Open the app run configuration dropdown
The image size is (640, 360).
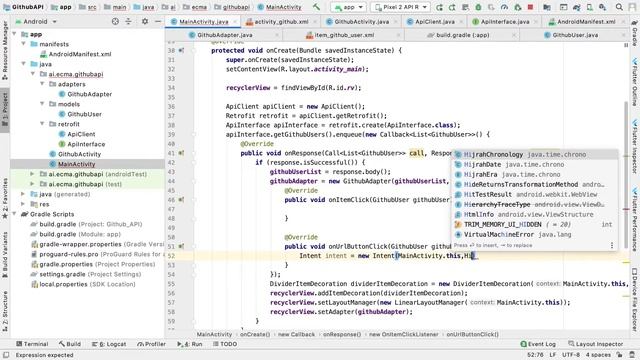click(x=348, y=7)
